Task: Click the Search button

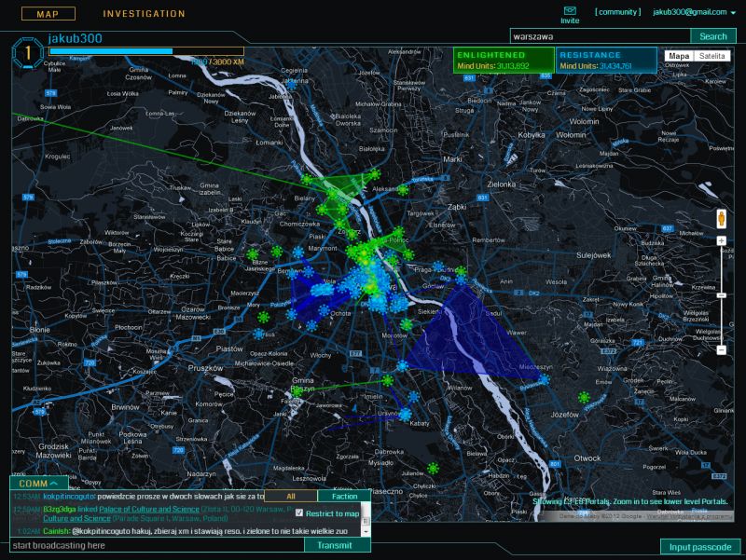Action: click(x=713, y=36)
